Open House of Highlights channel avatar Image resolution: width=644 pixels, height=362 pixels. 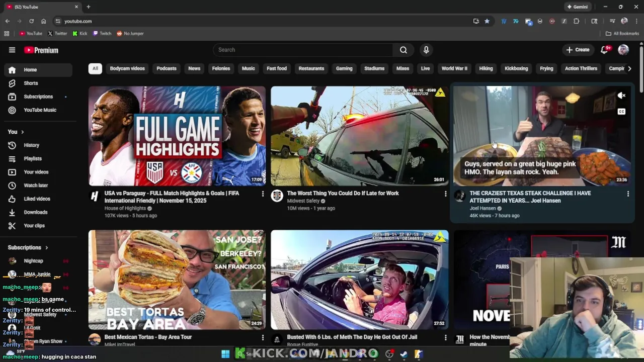pos(94,196)
